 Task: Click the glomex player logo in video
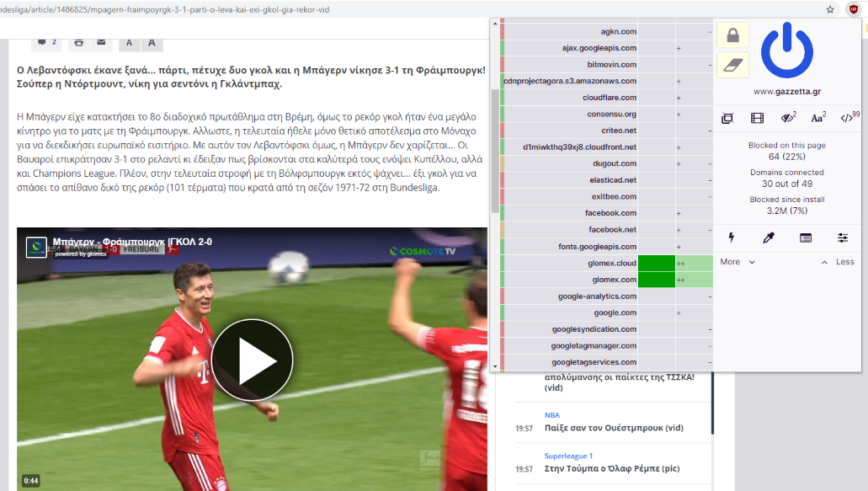point(36,247)
